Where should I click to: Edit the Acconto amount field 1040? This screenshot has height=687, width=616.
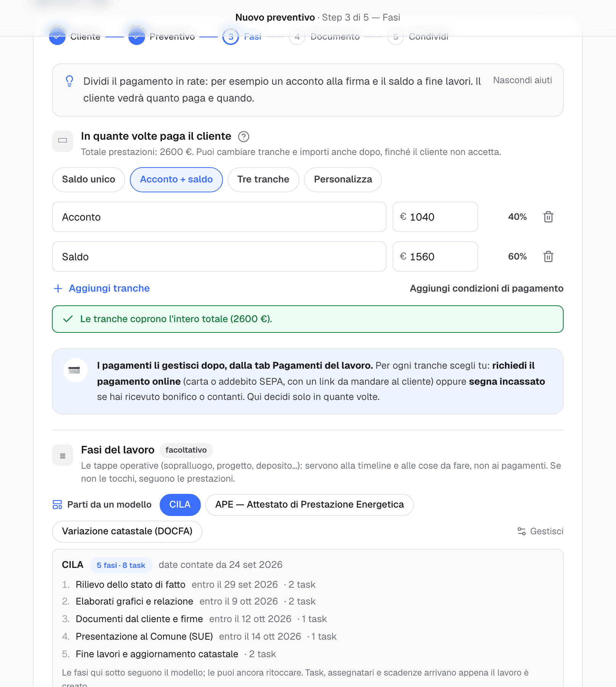pos(435,217)
